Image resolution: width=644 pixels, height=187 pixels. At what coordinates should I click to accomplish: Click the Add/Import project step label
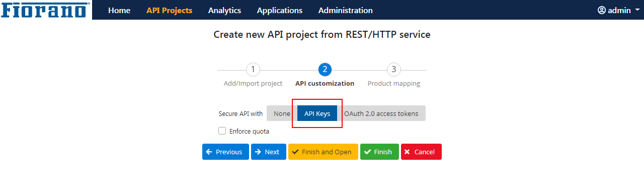(x=253, y=84)
